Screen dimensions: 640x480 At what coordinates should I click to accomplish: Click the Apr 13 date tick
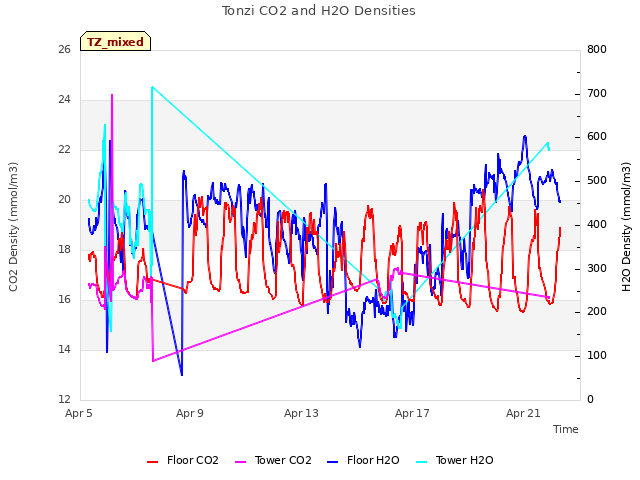[301, 413]
